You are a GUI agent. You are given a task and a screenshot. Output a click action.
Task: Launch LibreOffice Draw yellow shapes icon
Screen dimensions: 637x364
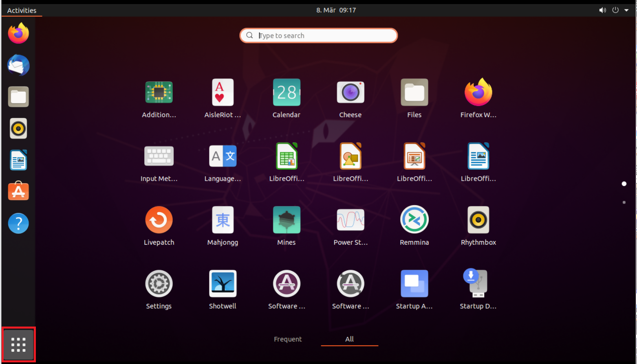click(x=350, y=156)
